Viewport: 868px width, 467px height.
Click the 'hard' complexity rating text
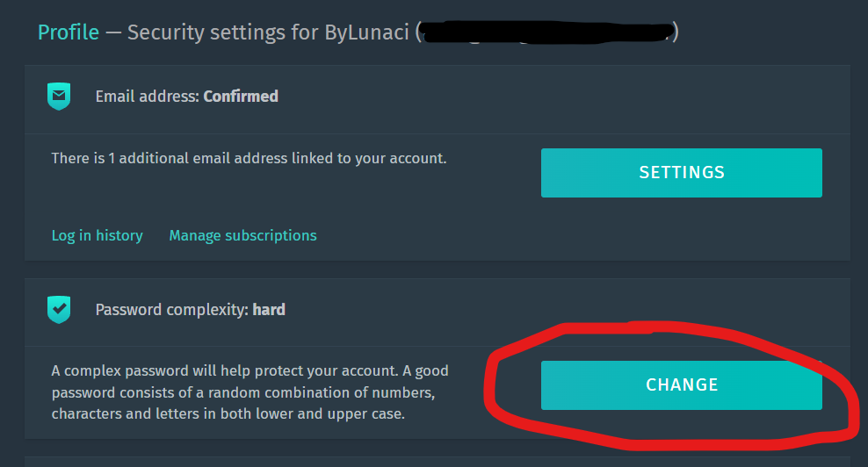click(269, 309)
